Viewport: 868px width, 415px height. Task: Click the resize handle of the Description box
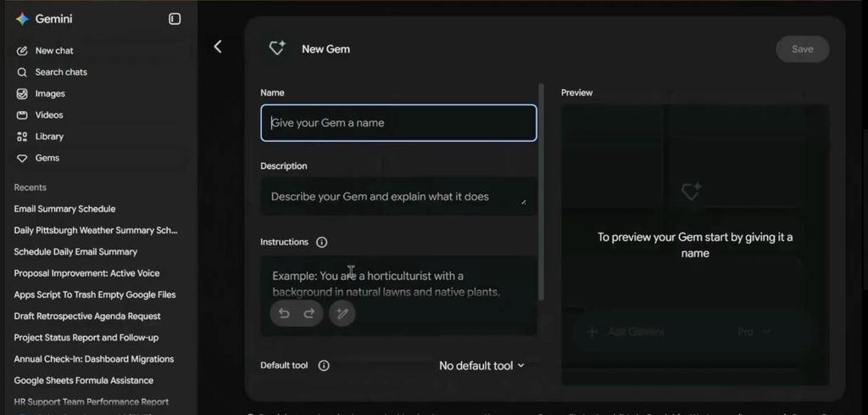pyautogui.click(x=524, y=202)
